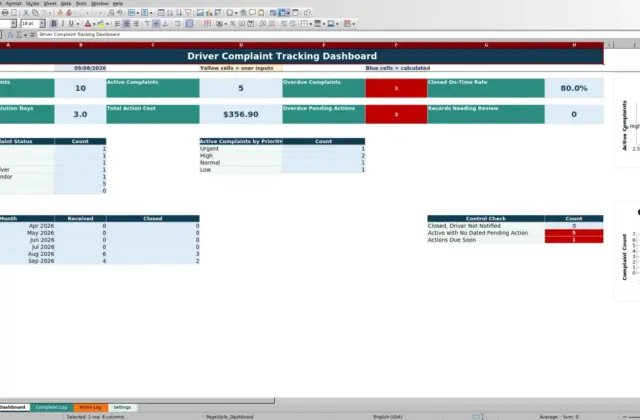Open the Background Color dropdown arrow
The width and height of the screenshot is (640, 420).
coord(107,24)
